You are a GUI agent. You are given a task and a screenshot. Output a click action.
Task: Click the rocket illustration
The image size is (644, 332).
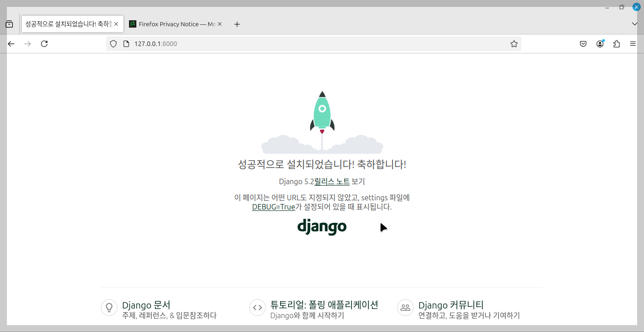pyautogui.click(x=322, y=122)
